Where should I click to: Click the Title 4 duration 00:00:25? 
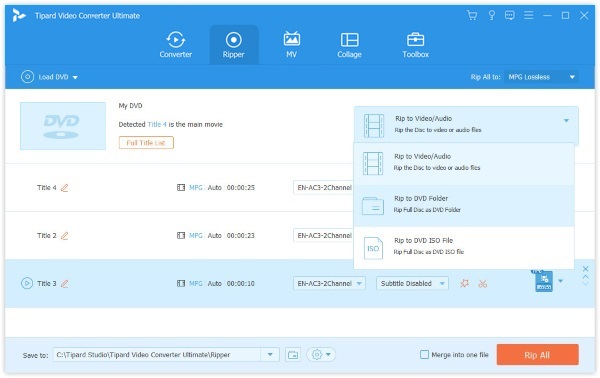(x=241, y=187)
